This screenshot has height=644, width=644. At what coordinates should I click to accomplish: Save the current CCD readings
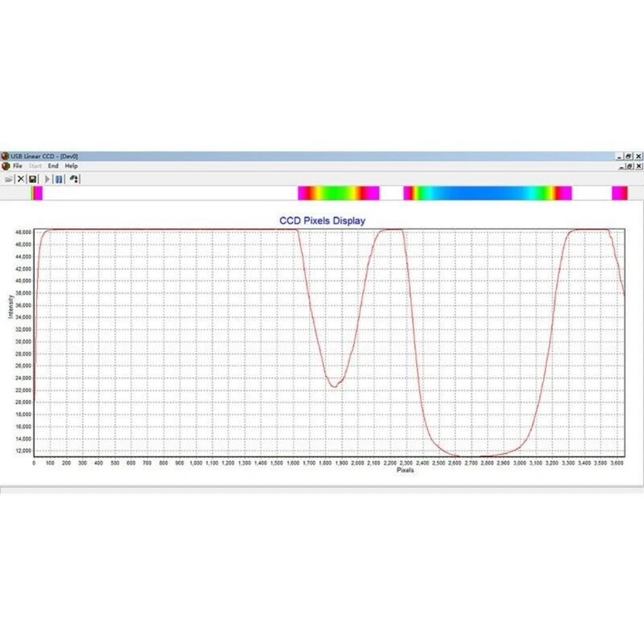pos(32,178)
